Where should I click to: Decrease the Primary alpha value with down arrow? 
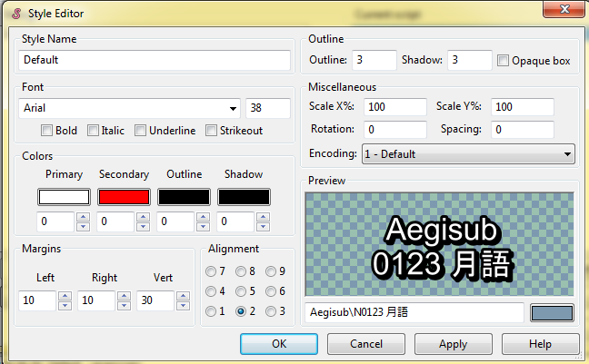pyautogui.click(x=83, y=226)
